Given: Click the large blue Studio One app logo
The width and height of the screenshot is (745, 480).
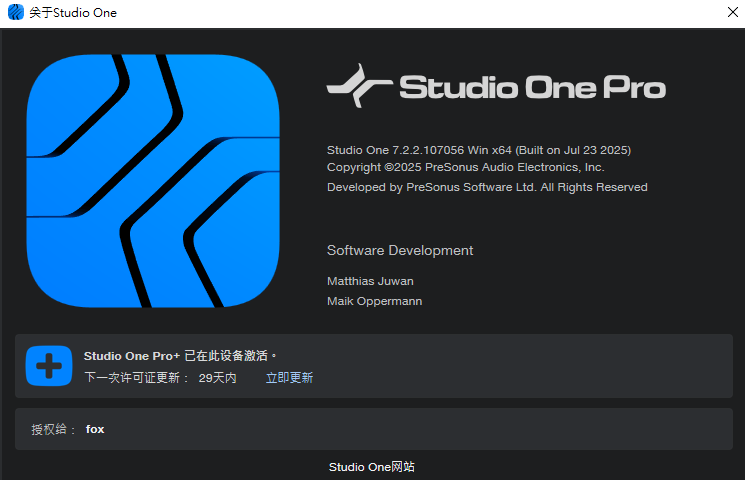Looking at the screenshot, I should click(153, 181).
